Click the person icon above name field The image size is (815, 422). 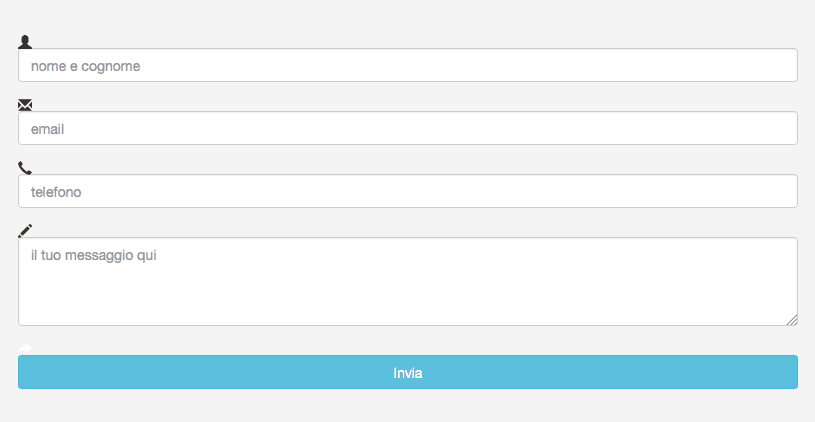(25, 41)
